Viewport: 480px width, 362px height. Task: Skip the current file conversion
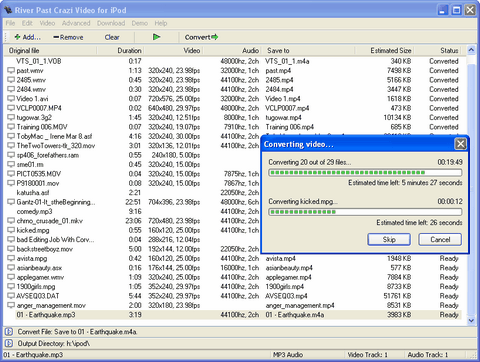389,239
